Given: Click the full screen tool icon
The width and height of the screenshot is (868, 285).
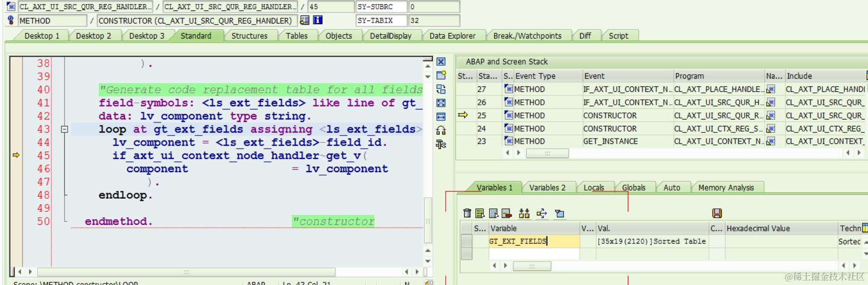Looking at the screenshot, I should pos(441,103).
